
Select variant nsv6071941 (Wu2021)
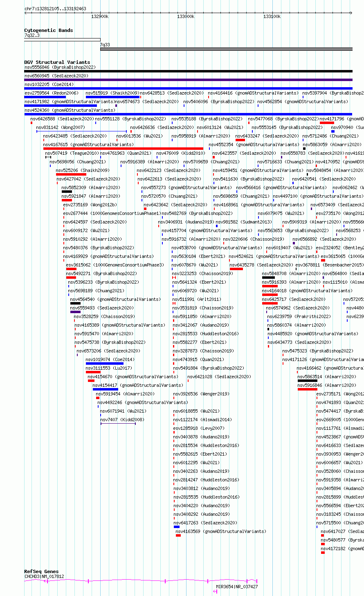tap(123, 411)
